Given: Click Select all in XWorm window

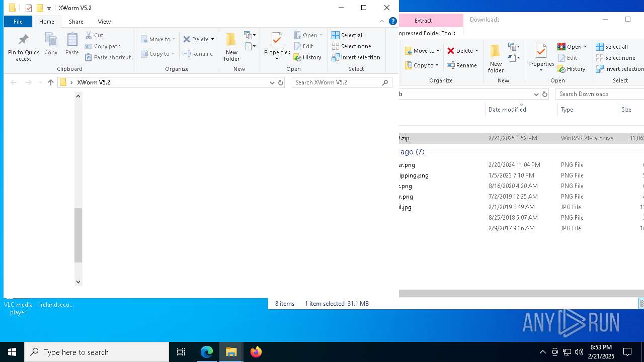Looking at the screenshot, I should (348, 35).
